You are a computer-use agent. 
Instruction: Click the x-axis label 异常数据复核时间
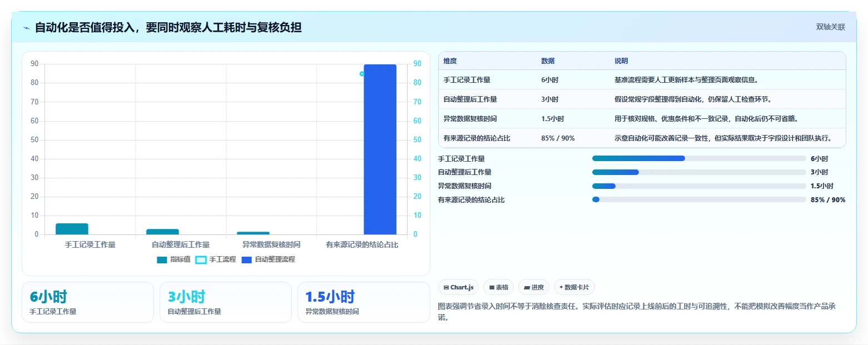271,244
